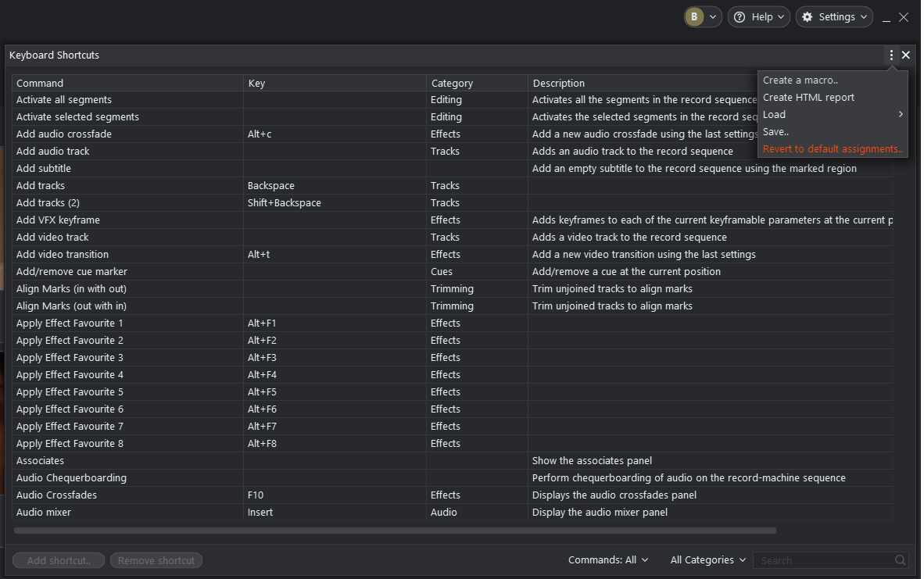This screenshot has width=924, height=579.
Task: Close the Keyboard Shortcuts panel
Action: (906, 55)
